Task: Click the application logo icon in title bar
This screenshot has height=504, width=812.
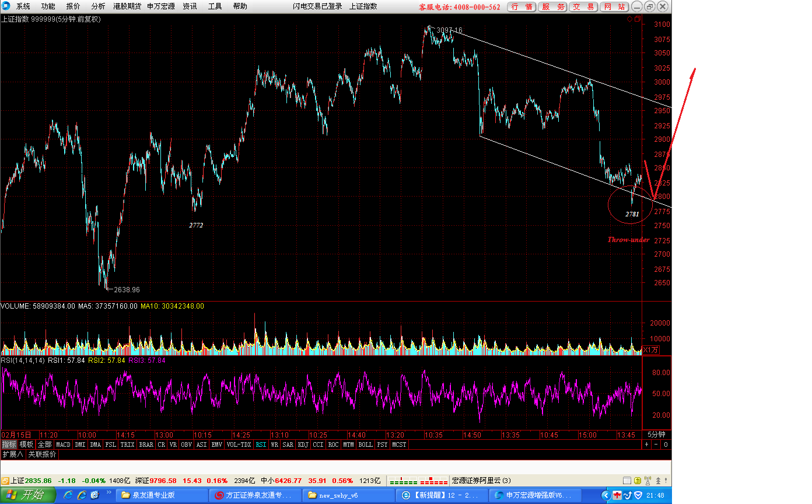Action: [x=6, y=6]
